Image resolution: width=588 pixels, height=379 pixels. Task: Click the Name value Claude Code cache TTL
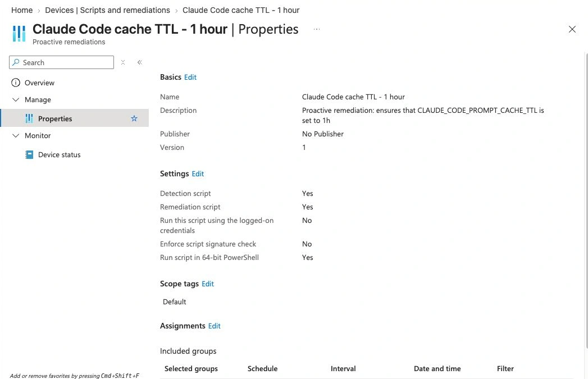pyautogui.click(x=353, y=97)
